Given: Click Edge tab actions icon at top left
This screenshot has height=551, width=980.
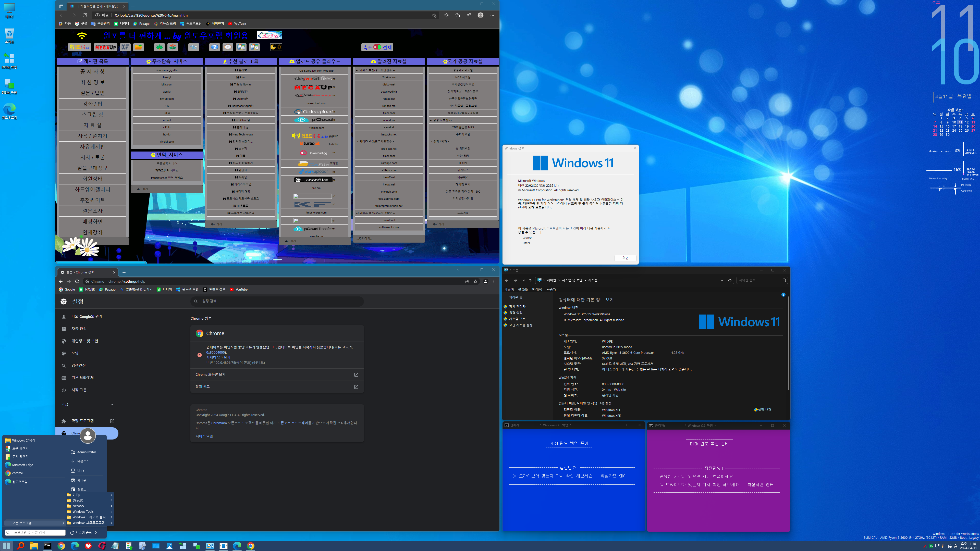Looking at the screenshot, I should (61, 6).
